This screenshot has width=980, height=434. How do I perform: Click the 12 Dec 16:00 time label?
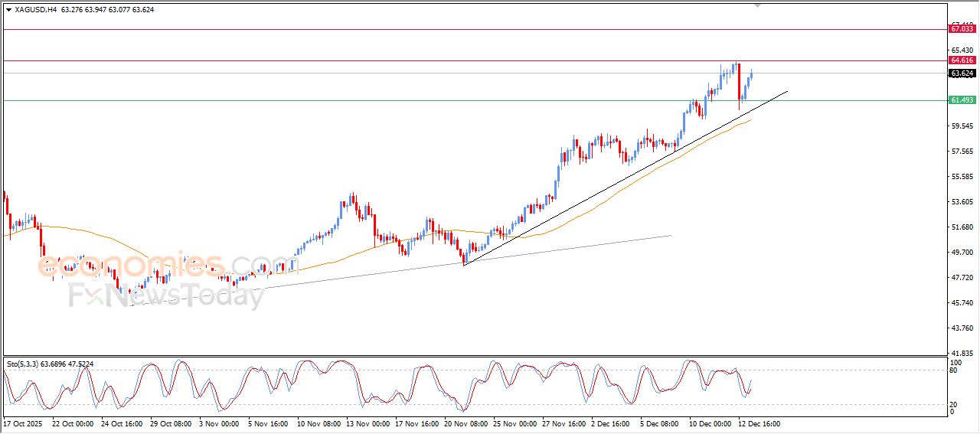(x=758, y=423)
